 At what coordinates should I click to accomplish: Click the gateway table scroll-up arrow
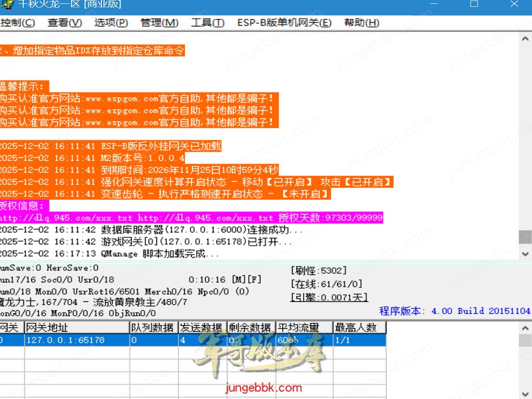tap(525, 327)
